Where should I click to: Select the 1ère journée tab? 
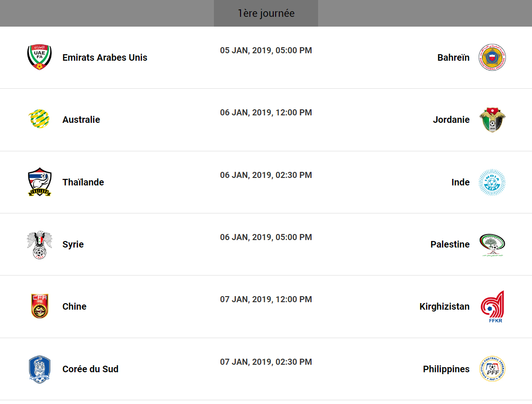click(x=266, y=14)
